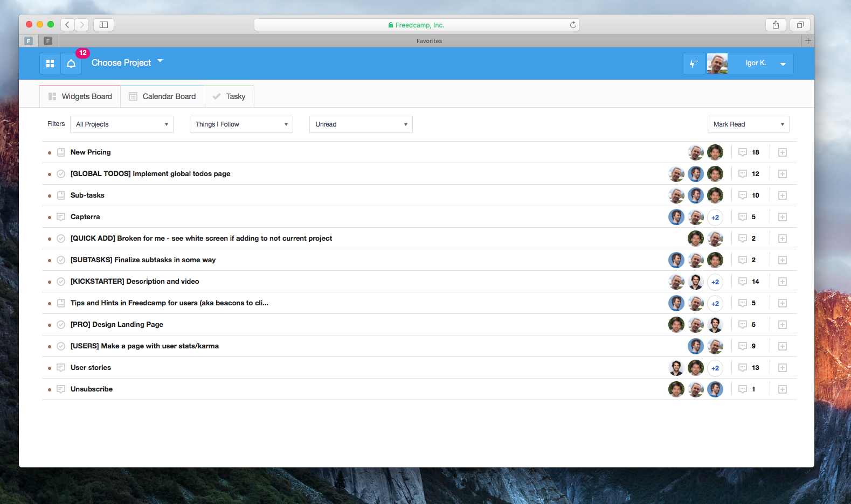Show +2 more followers on Capterra row
The width and height of the screenshot is (851, 504).
(715, 217)
